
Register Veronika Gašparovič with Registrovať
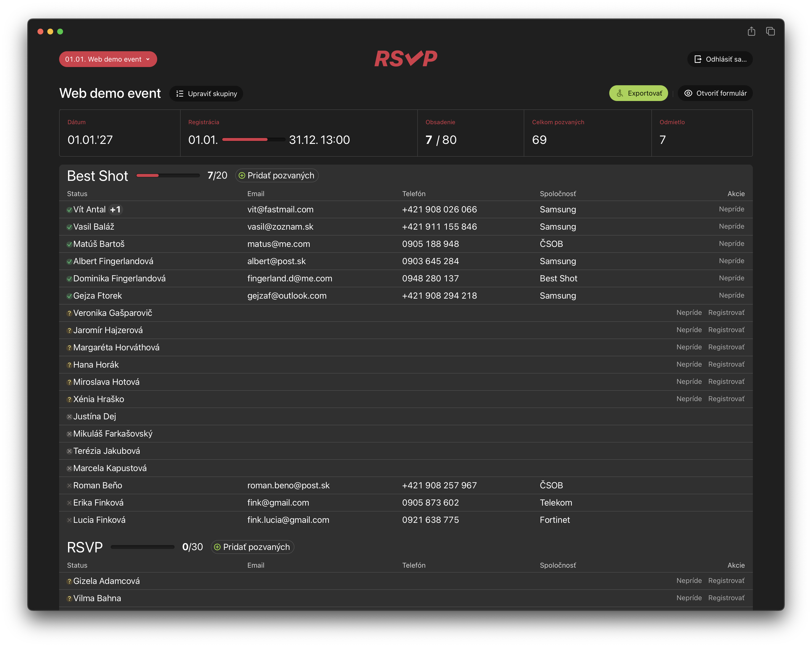[726, 313]
